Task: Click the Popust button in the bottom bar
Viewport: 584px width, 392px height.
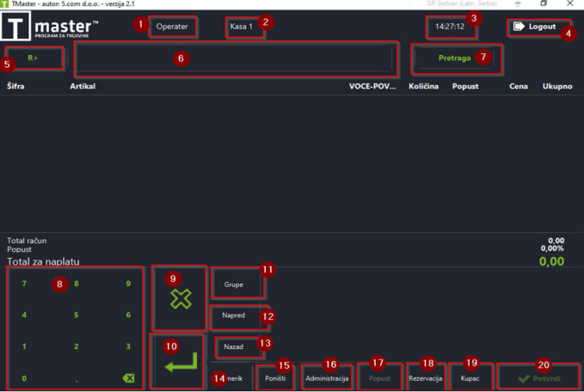Action: pos(379,378)
